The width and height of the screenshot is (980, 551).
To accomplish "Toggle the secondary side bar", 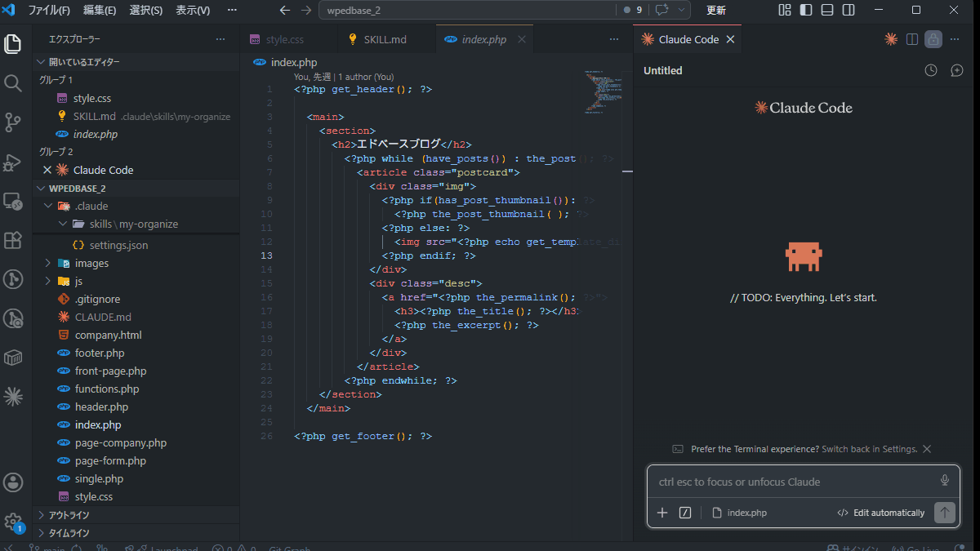I will coord(849,11).
